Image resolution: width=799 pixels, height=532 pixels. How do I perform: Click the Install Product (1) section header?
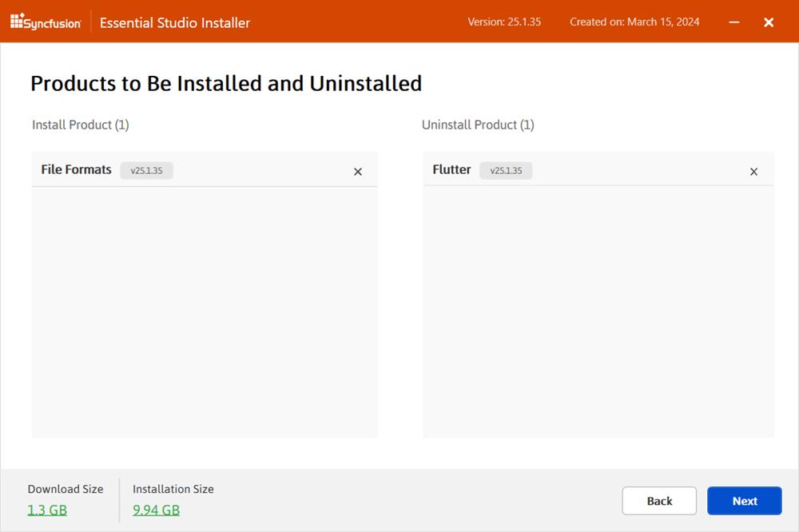tap(80, 125)
